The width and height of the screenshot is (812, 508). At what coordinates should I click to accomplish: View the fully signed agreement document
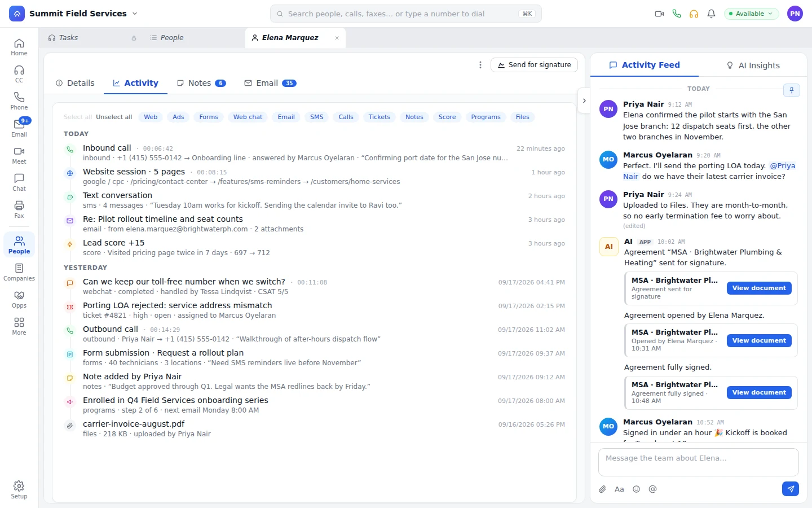click(x=759, y=392)
